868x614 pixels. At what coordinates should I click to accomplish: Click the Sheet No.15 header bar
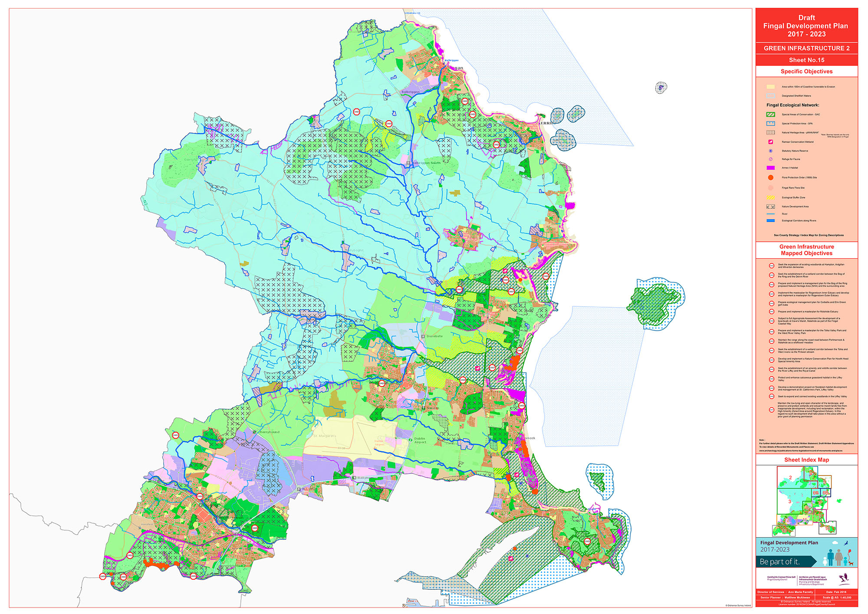pyautogui.click(x=806, y=60)
